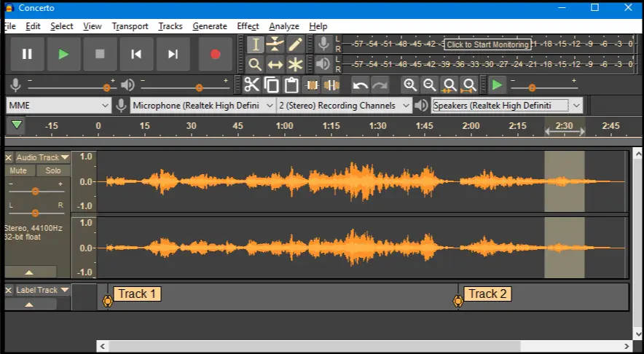Image resolution: width=644 pixels, height=354 pixels.
Task: Click the Audio Track pan slider
Action: 35,213
